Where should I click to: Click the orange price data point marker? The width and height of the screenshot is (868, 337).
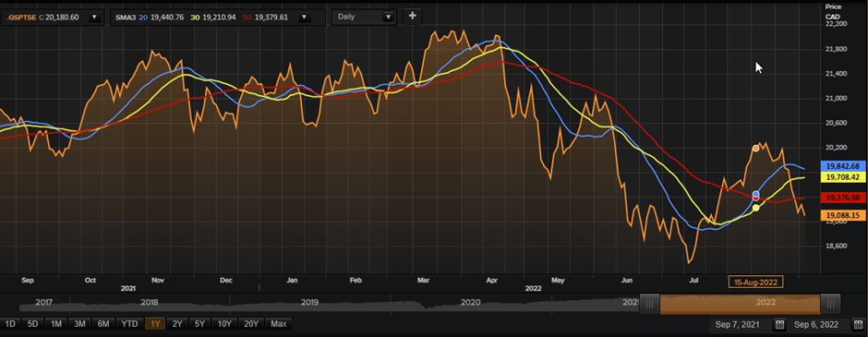point(756,149)
